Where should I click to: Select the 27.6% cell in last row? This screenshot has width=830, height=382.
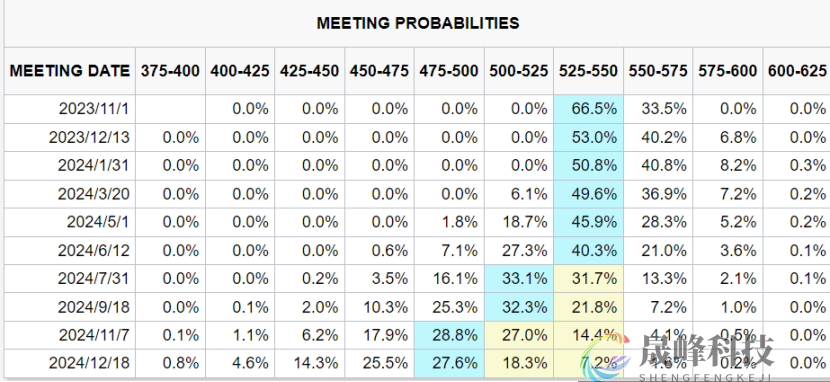click(449, 363)
